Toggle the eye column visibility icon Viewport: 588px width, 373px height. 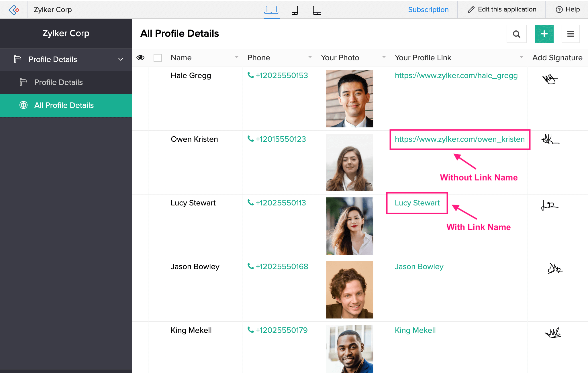coord(140,58)
